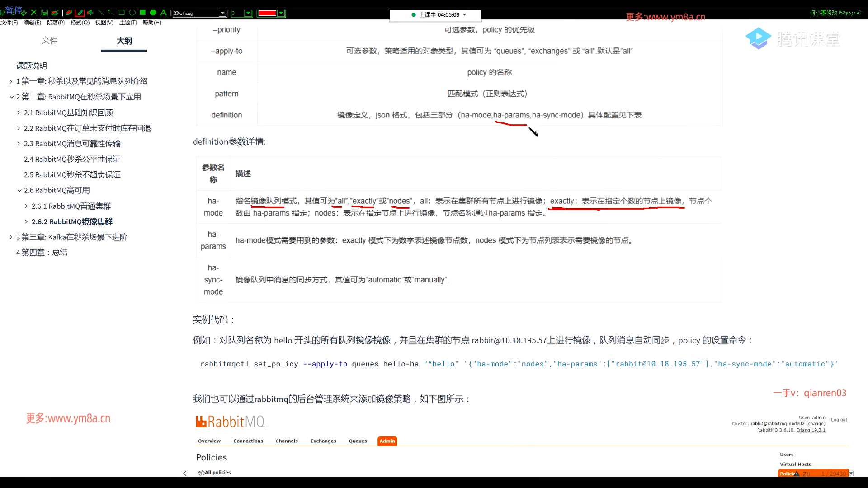Open the pen width size dropdown

[248, 13]
